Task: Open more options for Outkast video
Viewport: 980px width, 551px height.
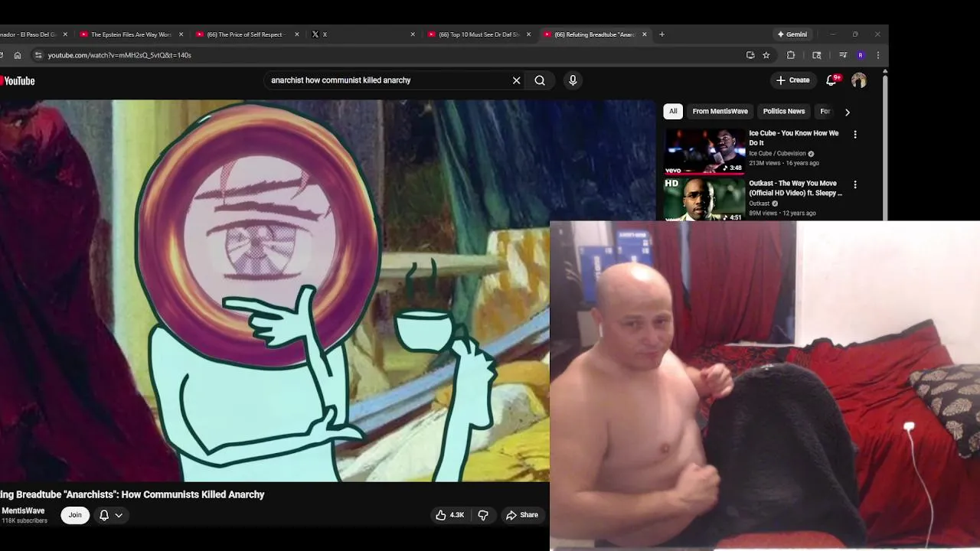Action: (855, 184)
